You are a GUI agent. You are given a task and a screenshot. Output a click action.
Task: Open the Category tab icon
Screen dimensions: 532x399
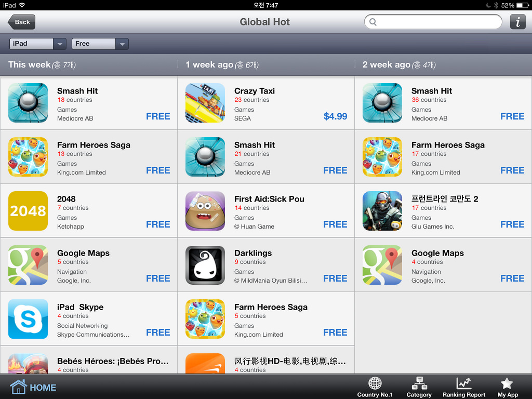point(419,383)
